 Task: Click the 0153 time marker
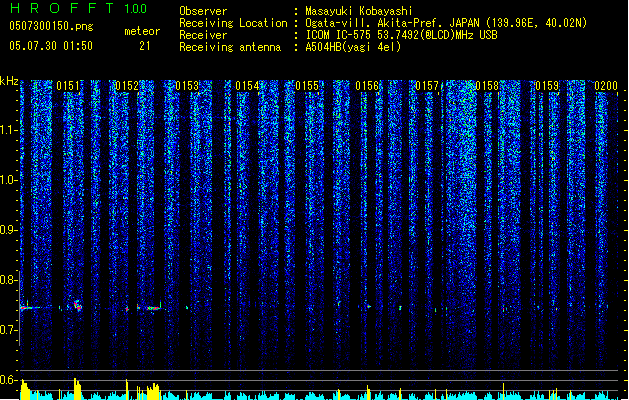(187, 86)
